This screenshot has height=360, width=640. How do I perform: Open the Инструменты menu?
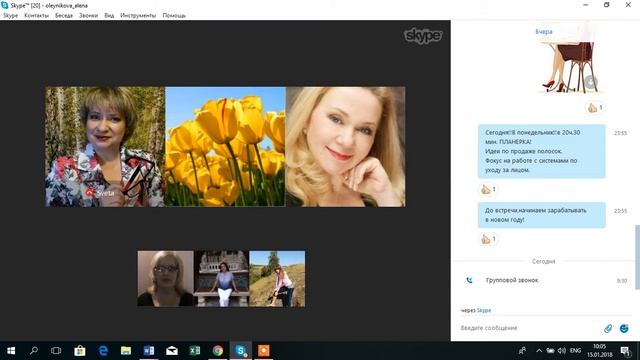[138, 16]
